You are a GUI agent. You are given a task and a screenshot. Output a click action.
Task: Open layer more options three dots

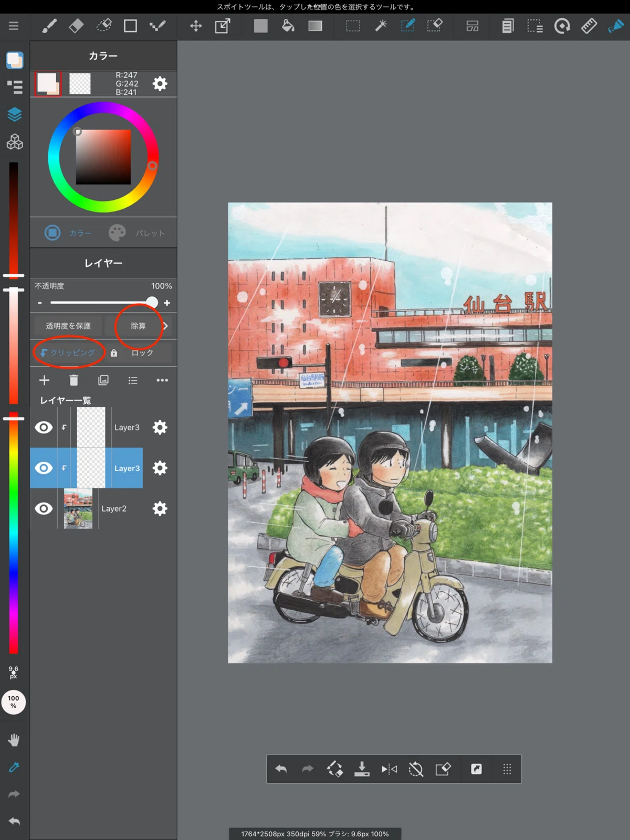(162, 380)
